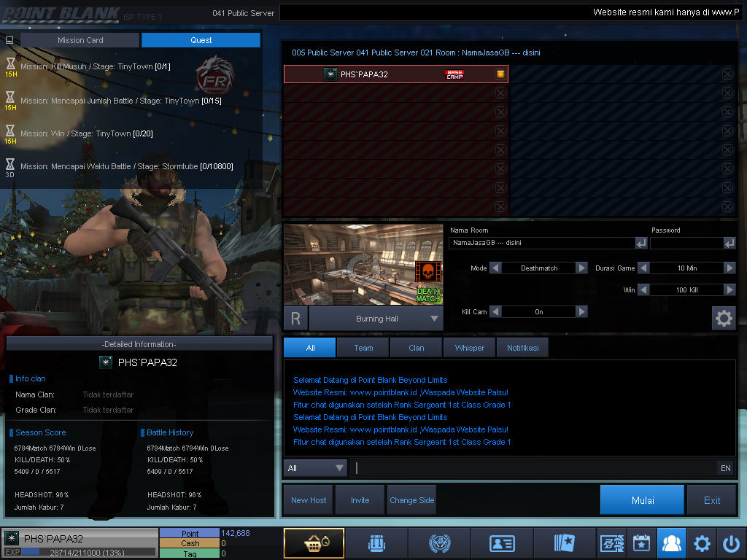Expand the Burning Hall map dropdown
Viewport: 747px width, 560px height.
pyautogui.click(x=434, y=319)
